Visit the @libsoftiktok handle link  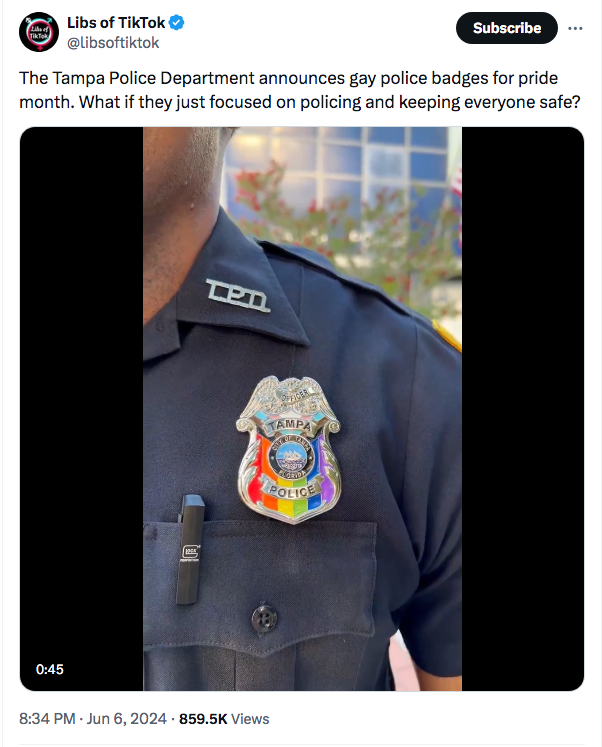coord(113,43)
